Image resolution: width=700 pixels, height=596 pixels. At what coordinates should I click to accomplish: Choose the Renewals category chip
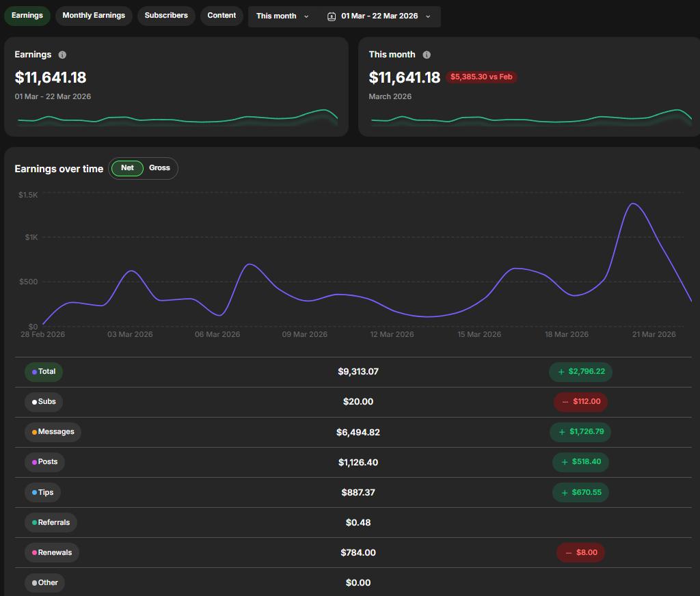click(x=51, y=552)
